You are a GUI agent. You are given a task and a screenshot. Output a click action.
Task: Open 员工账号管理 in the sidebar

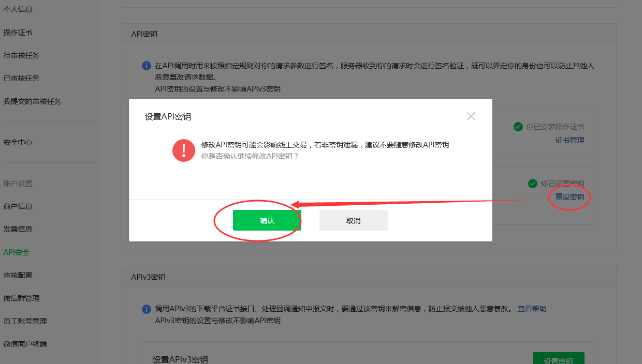tap(25, 321)
